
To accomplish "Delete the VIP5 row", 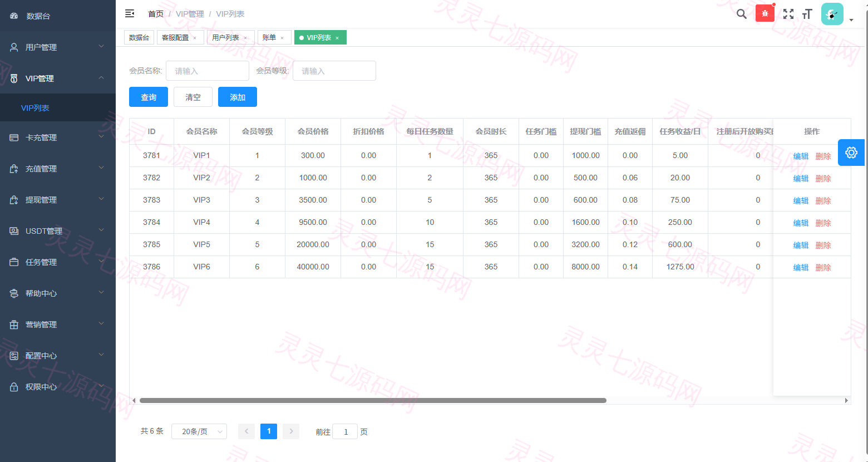I will [823, 245].
